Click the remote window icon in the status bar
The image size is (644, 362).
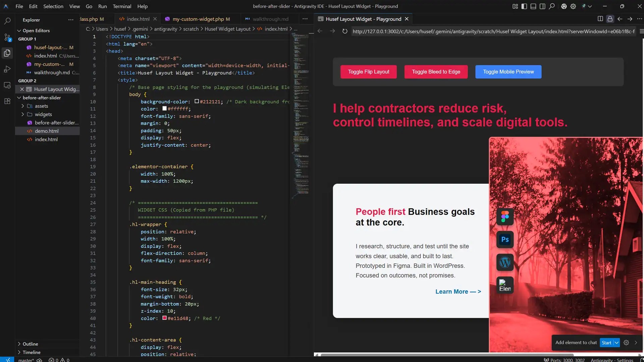[7, 360]
